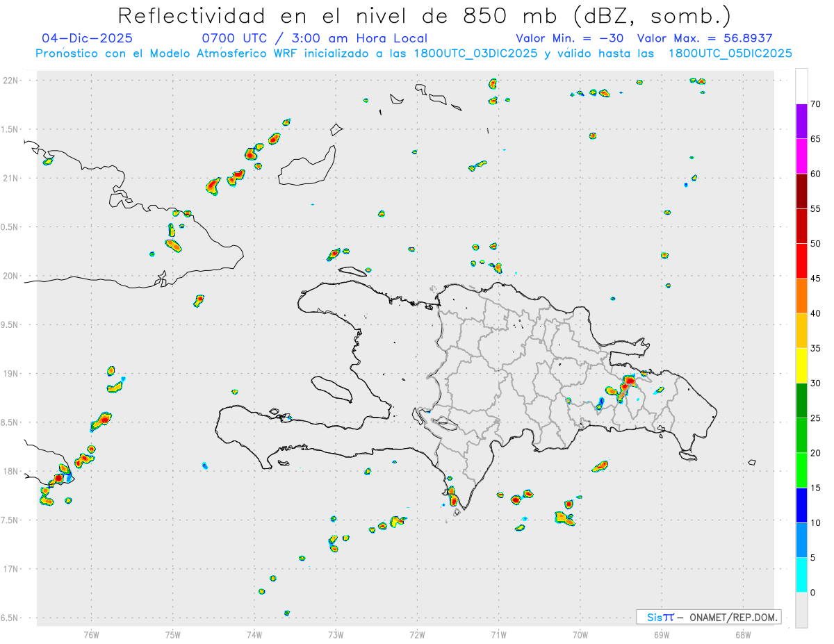
Task: Select the orange 40–45 dBZ colorbar segment
Action: pos(801,296)
